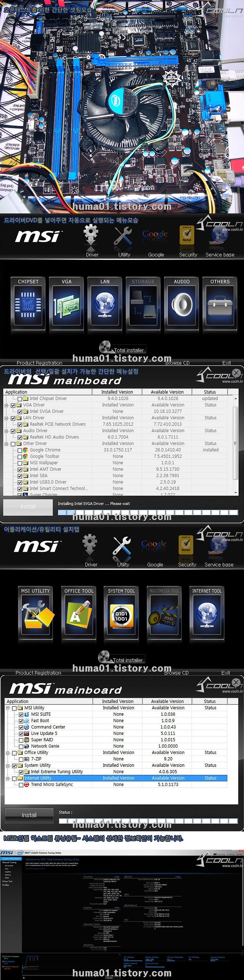The height and width of the screenshot is (980, 244).
Task: Open Profiles in the XTU sidebar
Action: point(6,885)
